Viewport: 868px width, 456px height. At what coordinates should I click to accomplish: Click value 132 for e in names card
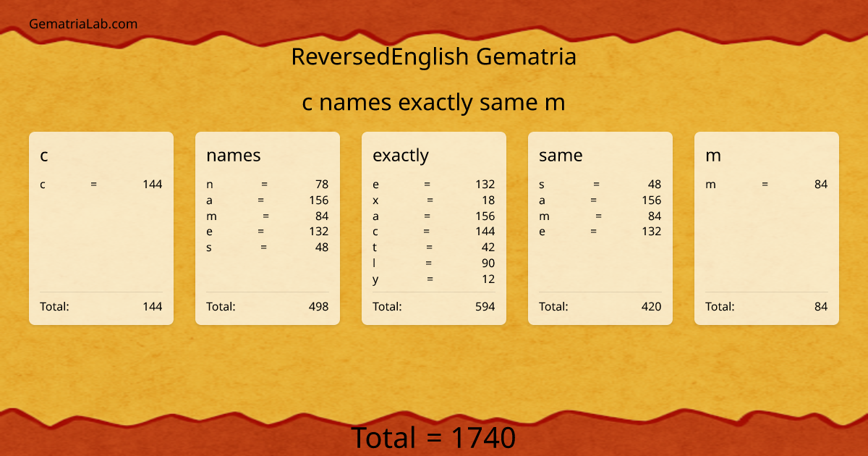click(319, 232)
